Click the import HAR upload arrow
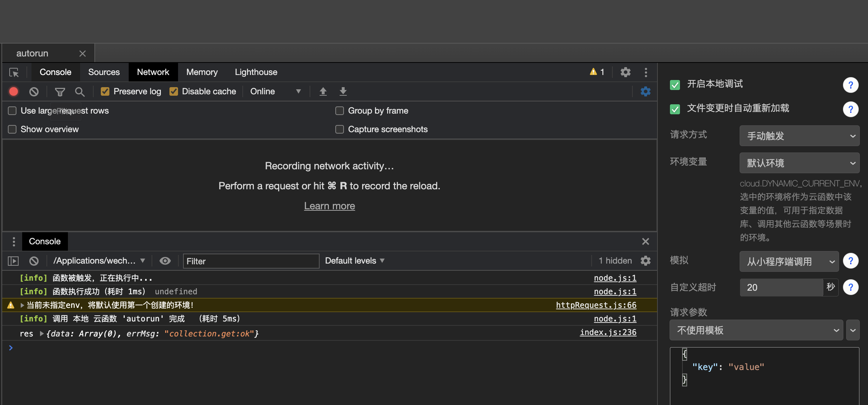The image size is (868, 405). pos(323,91)
